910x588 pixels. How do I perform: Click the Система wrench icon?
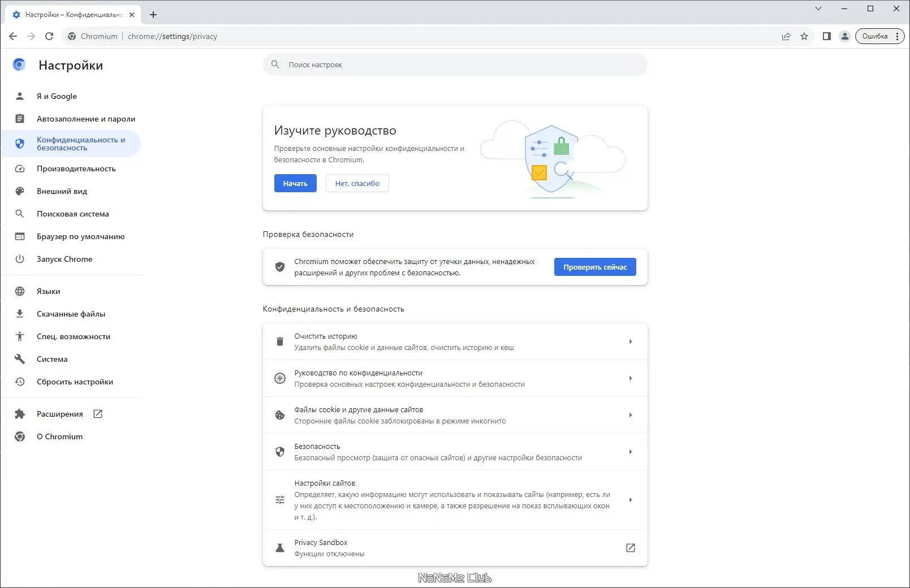click(20, 359)
